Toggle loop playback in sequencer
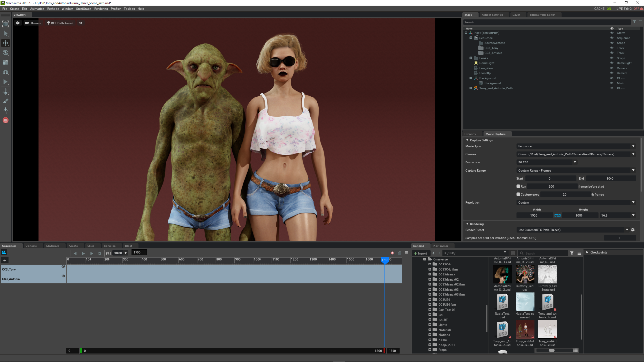The image size is (644, 362). 100,253
